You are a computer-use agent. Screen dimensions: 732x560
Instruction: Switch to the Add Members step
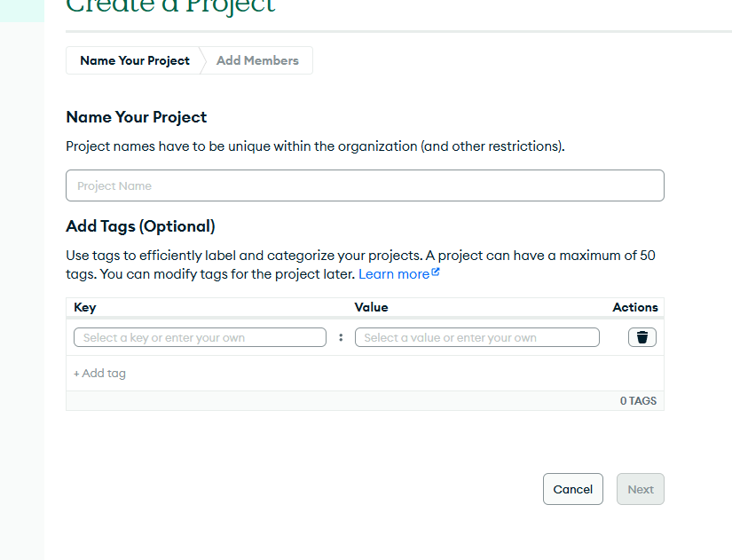coord(257,60)
